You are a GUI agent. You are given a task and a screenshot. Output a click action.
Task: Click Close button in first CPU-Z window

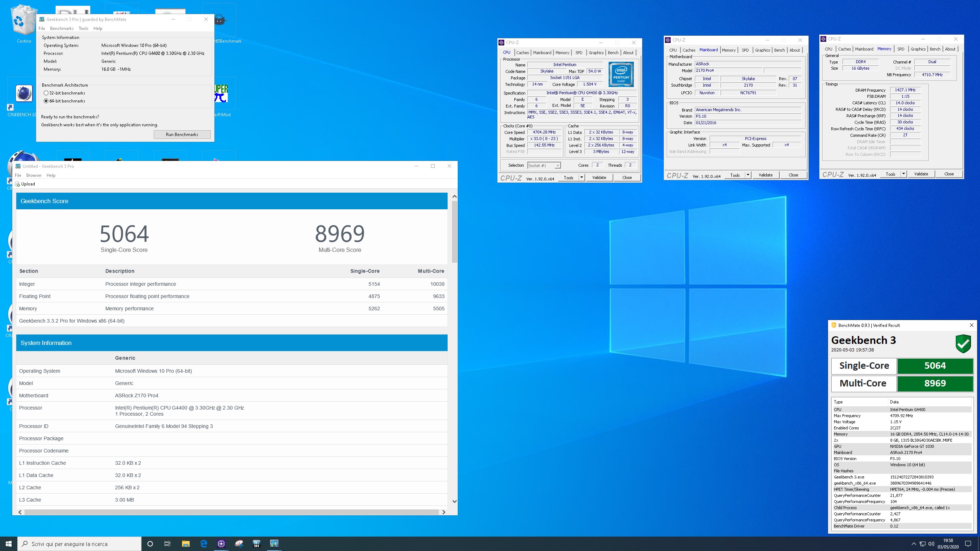click(627, 178)
